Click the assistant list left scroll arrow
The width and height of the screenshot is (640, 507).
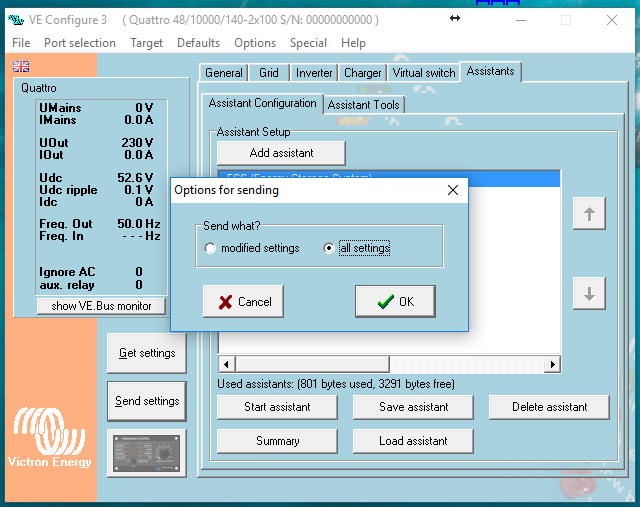227,364
